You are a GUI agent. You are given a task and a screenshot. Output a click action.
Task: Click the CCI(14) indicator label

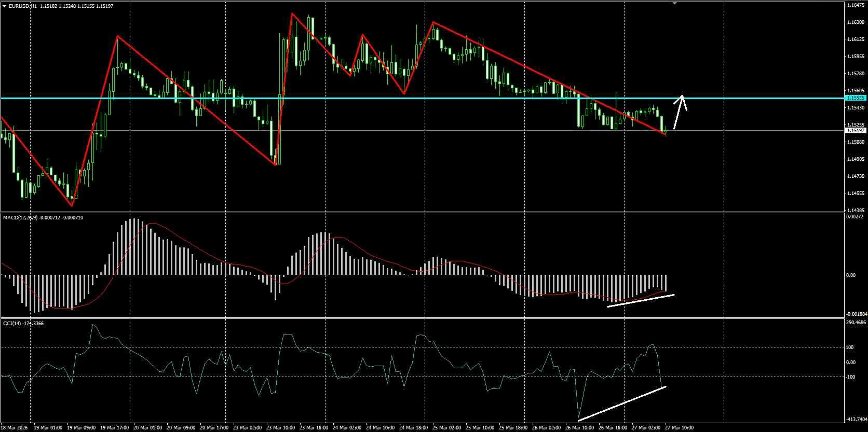coord(12,323)
